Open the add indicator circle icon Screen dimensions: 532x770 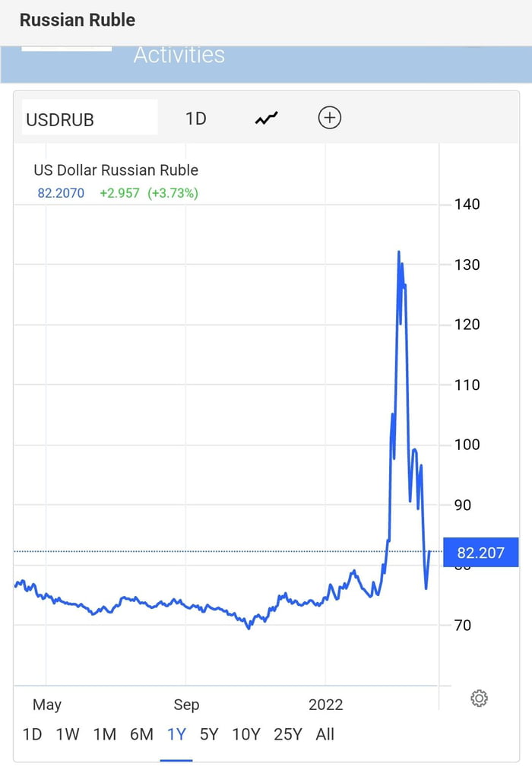(329, 118)
